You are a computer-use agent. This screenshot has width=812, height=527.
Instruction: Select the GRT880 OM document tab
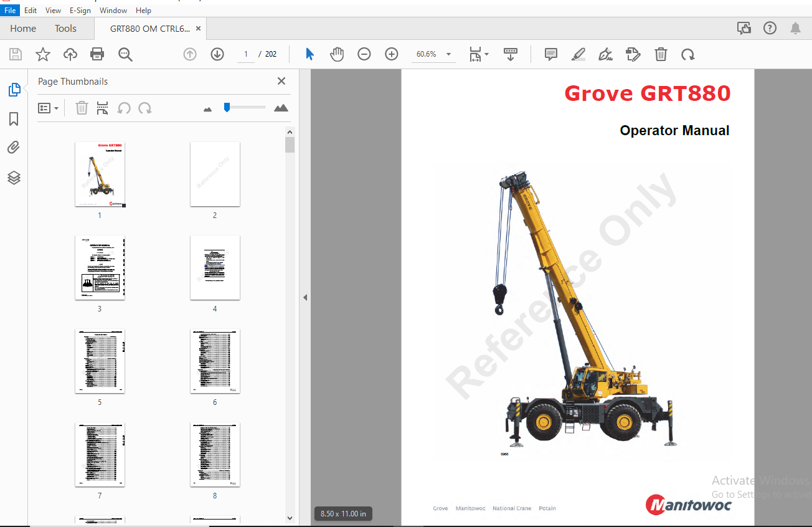pos(149,29)
